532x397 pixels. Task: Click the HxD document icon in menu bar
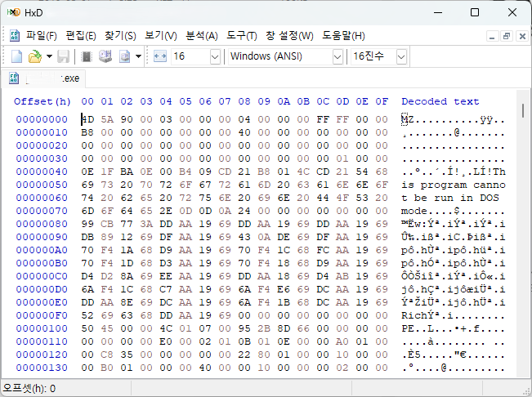pyautogui.click(x=15, y=36)
